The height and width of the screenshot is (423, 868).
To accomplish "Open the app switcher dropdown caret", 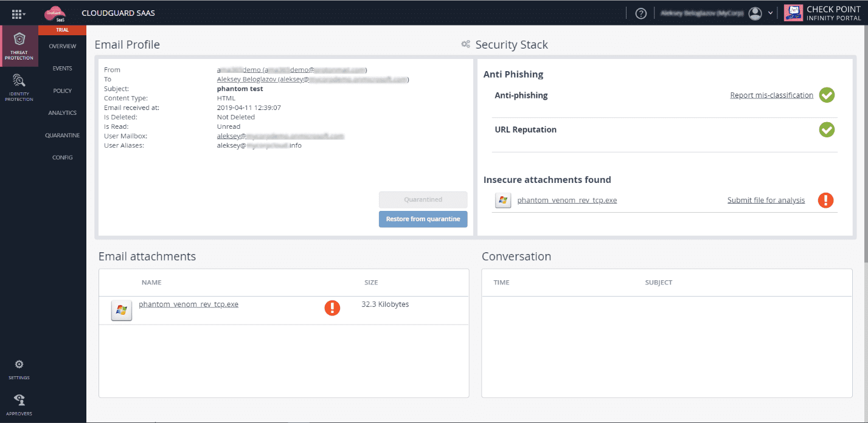I will pyautogui.click(x=24, y=13).
